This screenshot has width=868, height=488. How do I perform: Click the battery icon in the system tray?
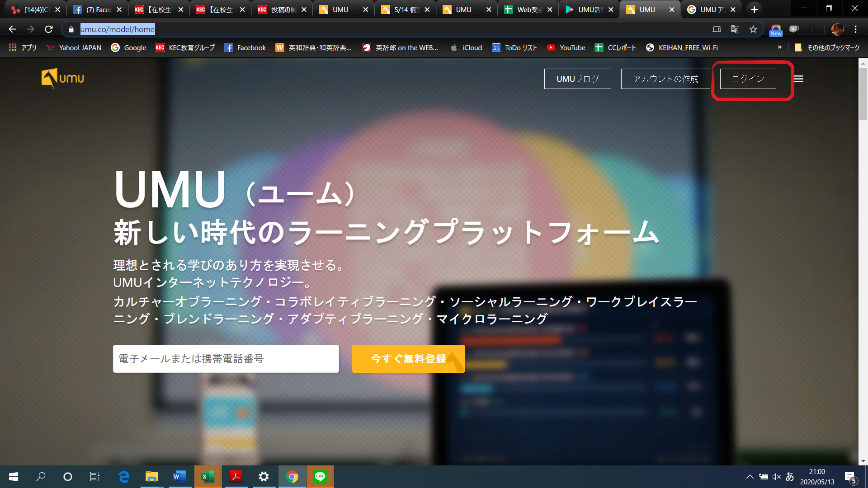(x=764, y=477)
